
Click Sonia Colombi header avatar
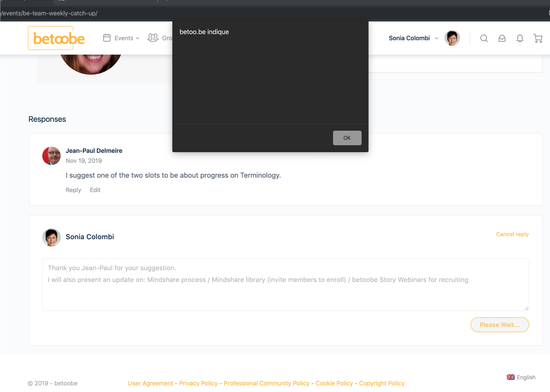point(452,38)
